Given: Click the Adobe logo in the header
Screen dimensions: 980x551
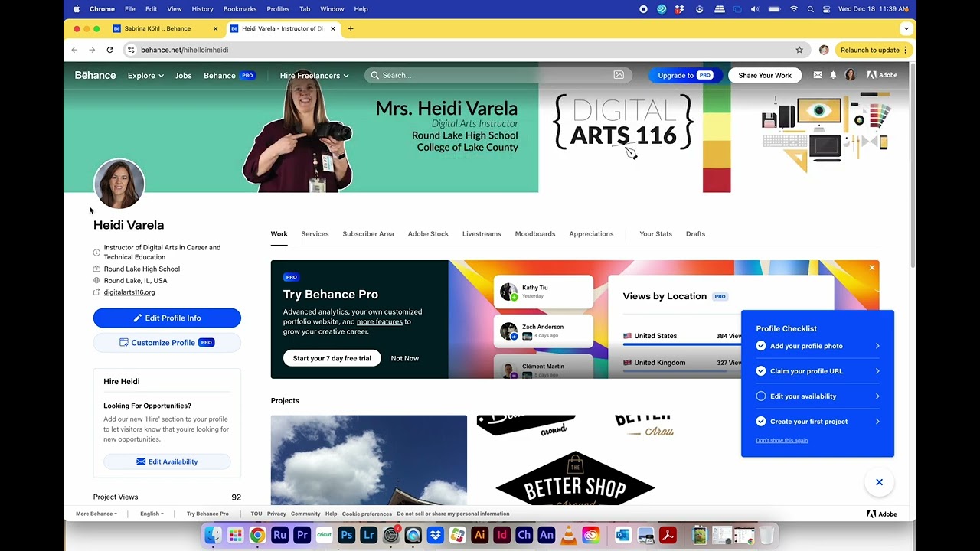Looking at the screenshot, I should 882,75.
